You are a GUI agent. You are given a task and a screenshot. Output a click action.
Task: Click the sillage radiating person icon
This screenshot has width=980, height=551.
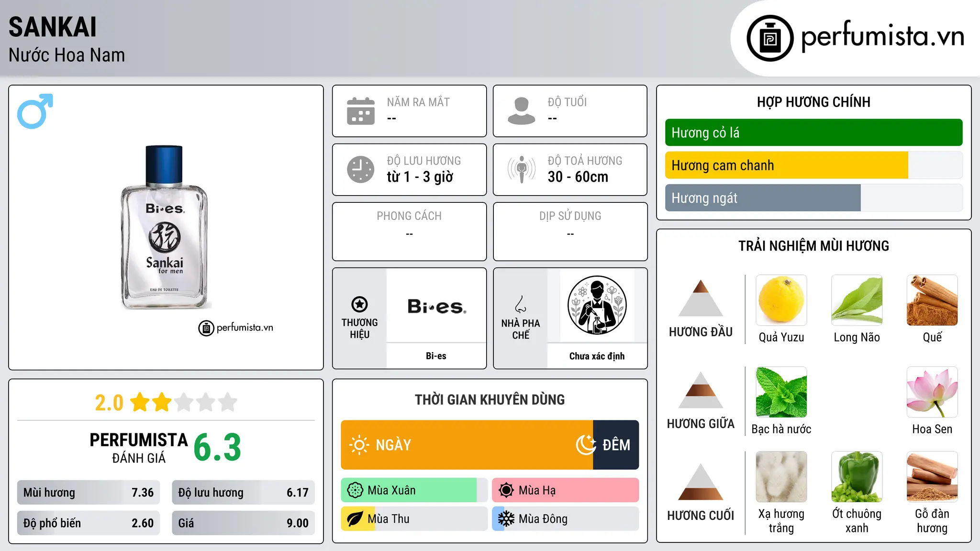522,169
